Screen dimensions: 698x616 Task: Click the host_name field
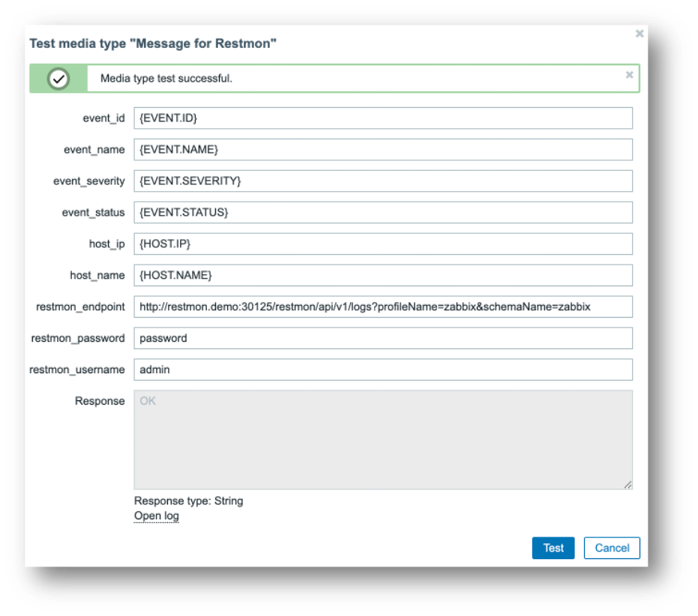tap(382, 276)
